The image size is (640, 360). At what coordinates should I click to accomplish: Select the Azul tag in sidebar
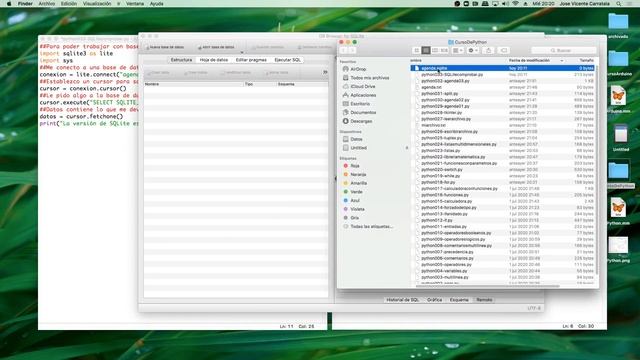click(x=351, y=200)
